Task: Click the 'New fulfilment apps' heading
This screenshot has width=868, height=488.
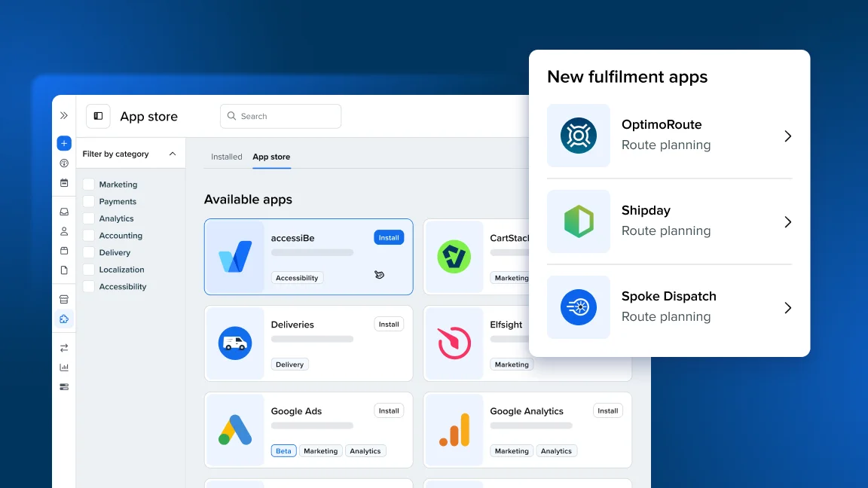Action: point(627,77)
